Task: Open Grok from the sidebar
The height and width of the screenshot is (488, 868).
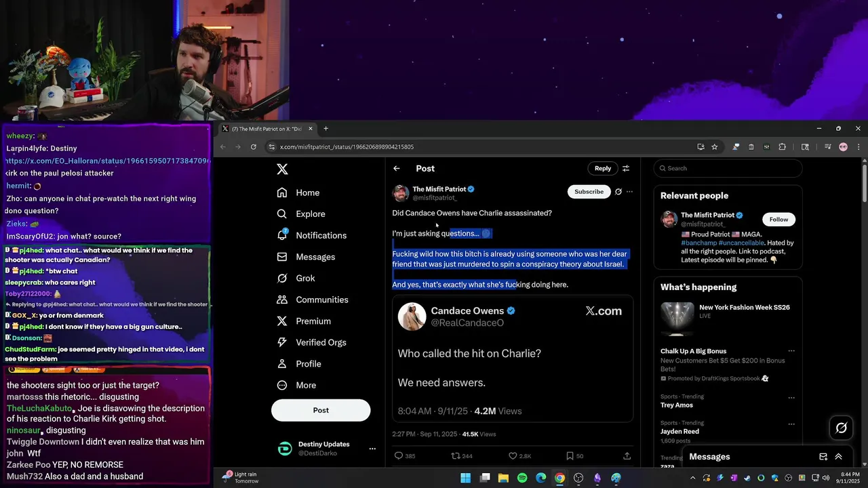Action: tap(296, 278)
